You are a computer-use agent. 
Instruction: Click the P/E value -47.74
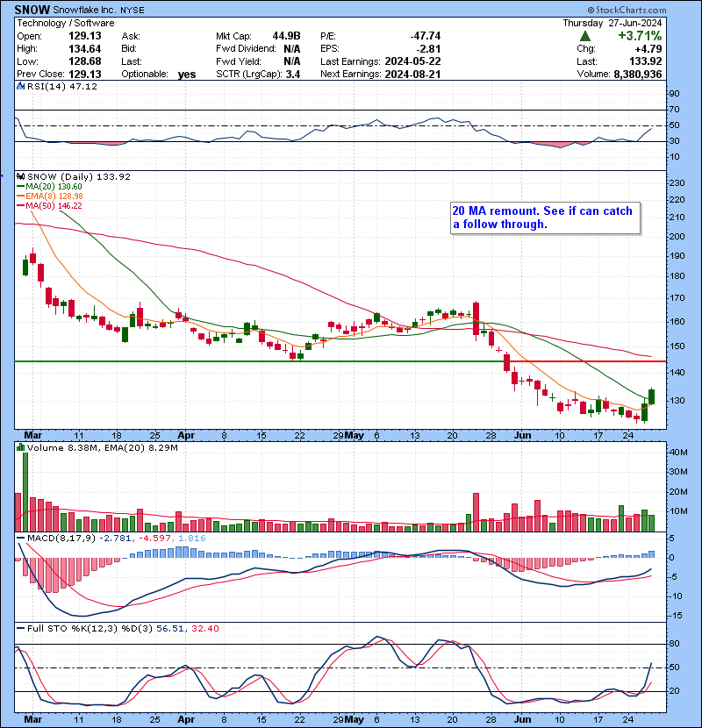(425, 36)
